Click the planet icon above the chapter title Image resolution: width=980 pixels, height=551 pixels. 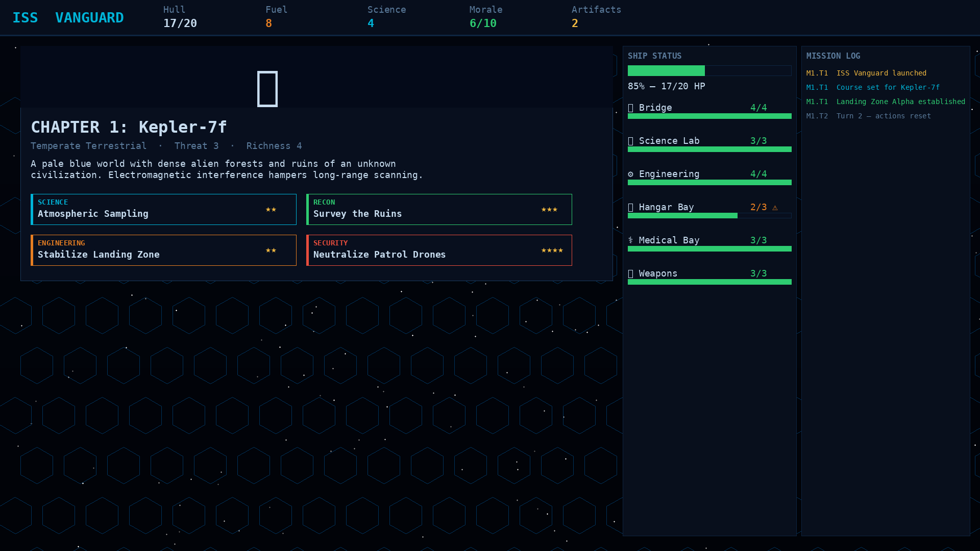(x=267, y=89)
